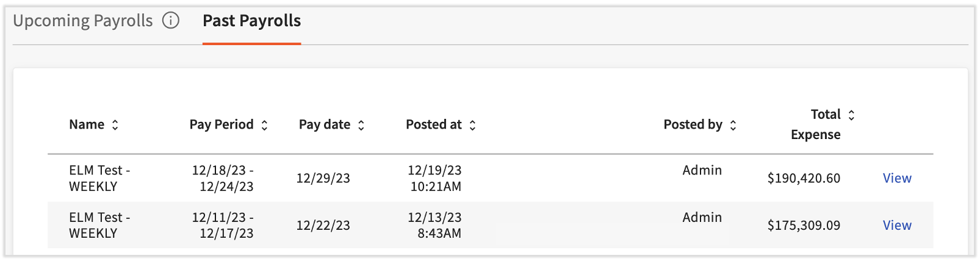Viewport: 980px width, 261px height.
Task: Sort payrolls by Name column arrows
Action: (x=115, y=125)
